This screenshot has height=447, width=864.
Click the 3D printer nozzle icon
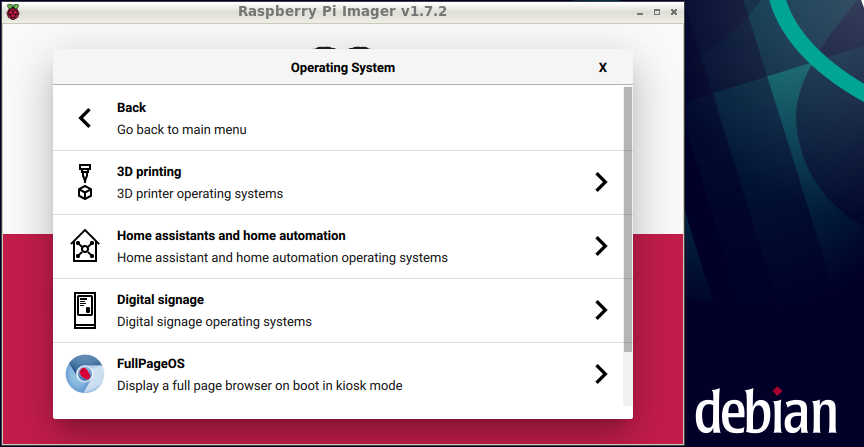pos(85,182)
